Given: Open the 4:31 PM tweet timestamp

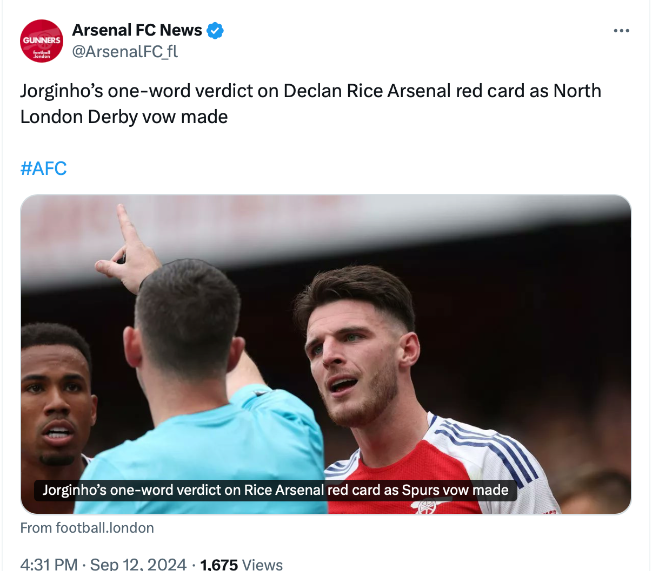Looking at the screenshot, I should coord(48,564).
